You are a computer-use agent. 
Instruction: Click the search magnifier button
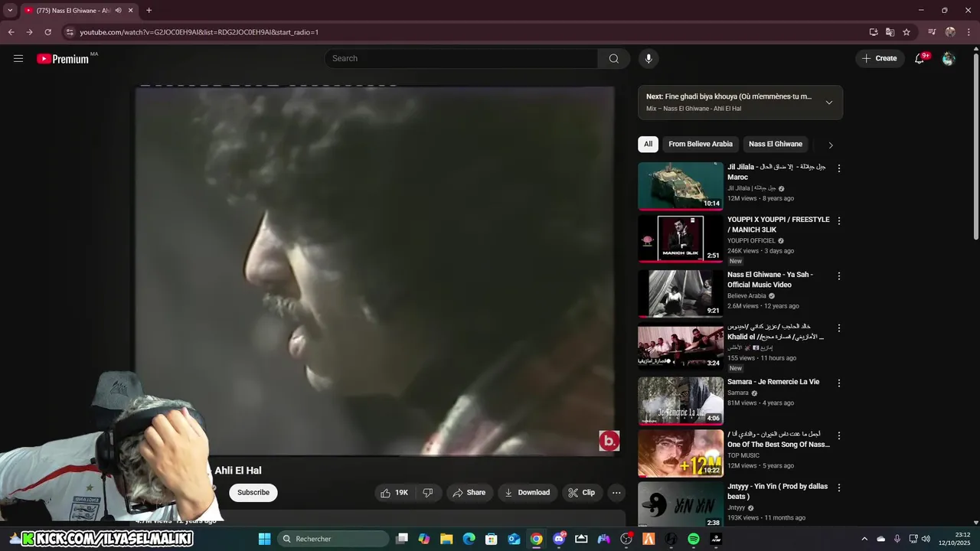(614, 58)
